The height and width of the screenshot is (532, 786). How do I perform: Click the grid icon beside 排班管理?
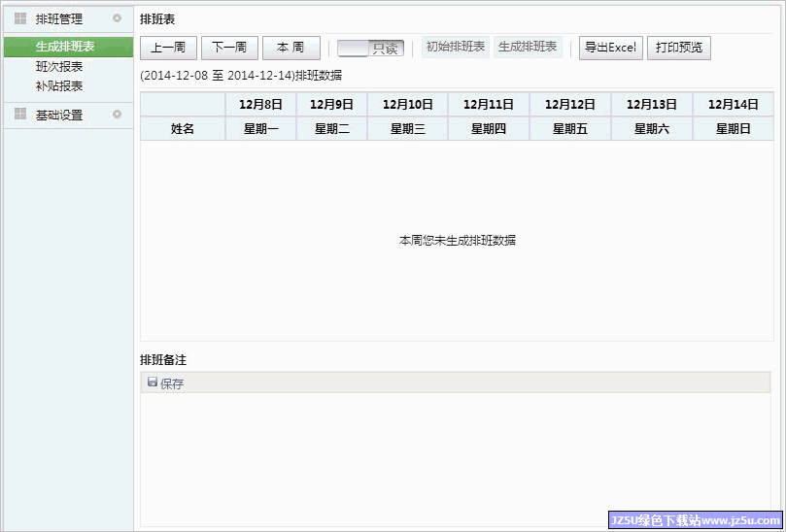(x=20, y=18)
